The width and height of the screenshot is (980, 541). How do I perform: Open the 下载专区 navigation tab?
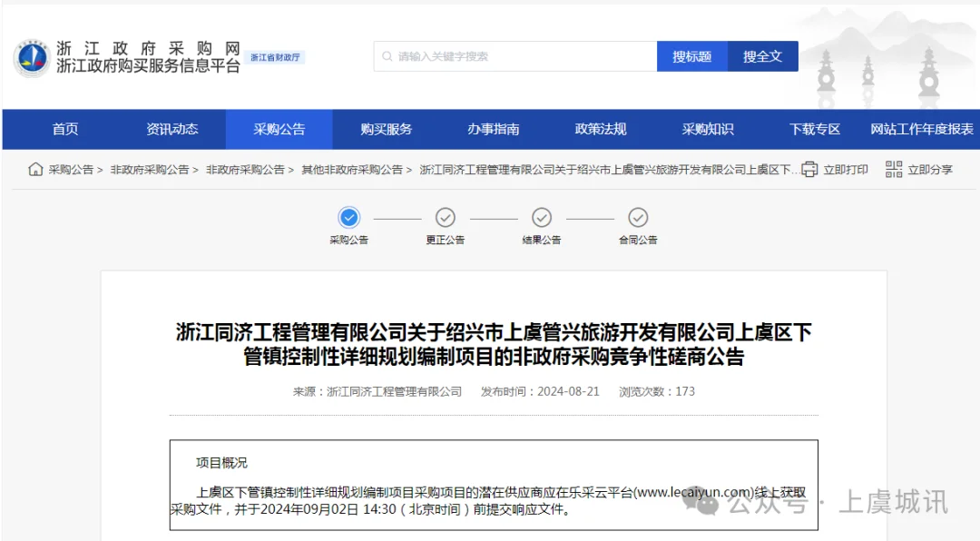[814, 130]
